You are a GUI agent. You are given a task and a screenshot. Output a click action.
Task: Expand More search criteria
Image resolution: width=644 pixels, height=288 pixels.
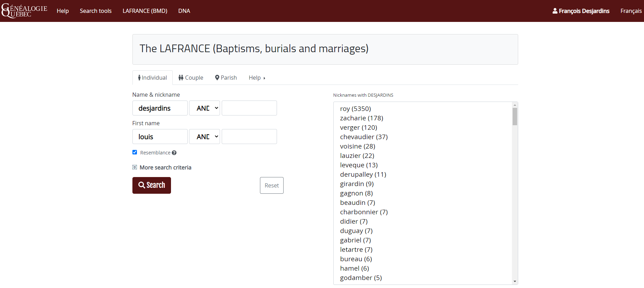[x=162, y=167]
